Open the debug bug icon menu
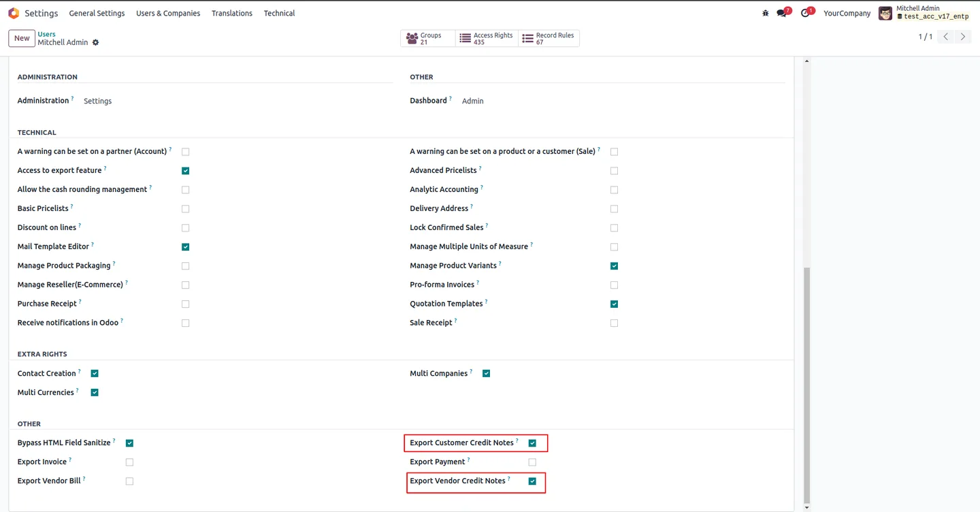Screen dimensions: 980x512 (x=766, y=13)
